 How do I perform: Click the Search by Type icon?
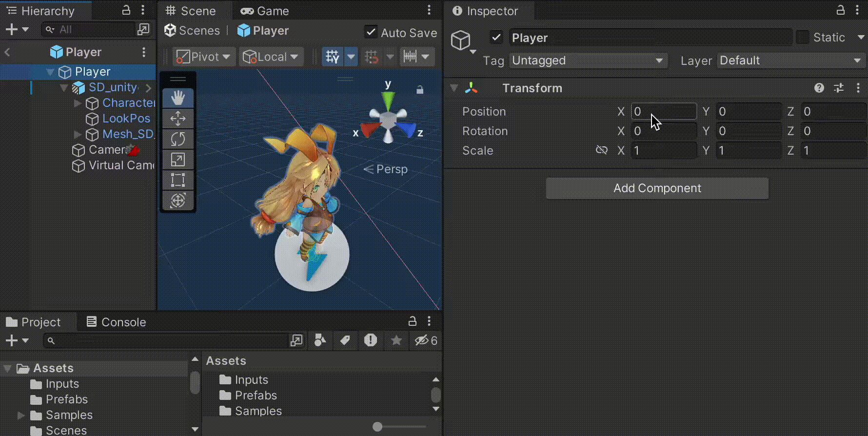click(x=320, y=340)
